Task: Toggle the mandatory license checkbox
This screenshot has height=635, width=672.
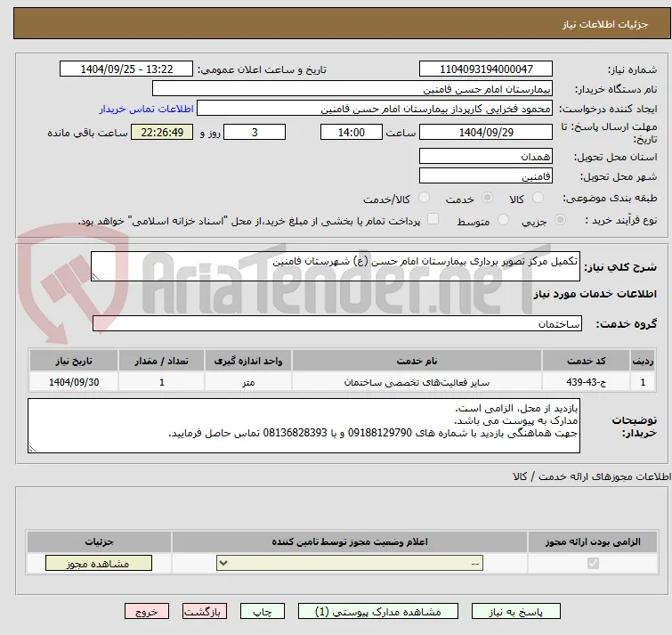Action: [593, 563]
